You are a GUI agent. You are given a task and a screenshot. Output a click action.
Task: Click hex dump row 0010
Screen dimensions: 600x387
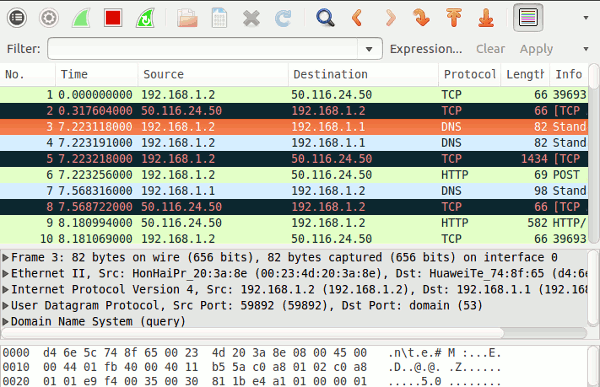point(252,367)
